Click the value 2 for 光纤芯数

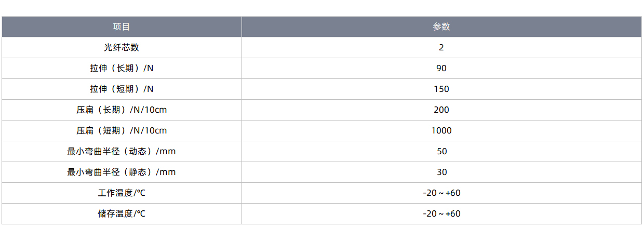[441, 47]
